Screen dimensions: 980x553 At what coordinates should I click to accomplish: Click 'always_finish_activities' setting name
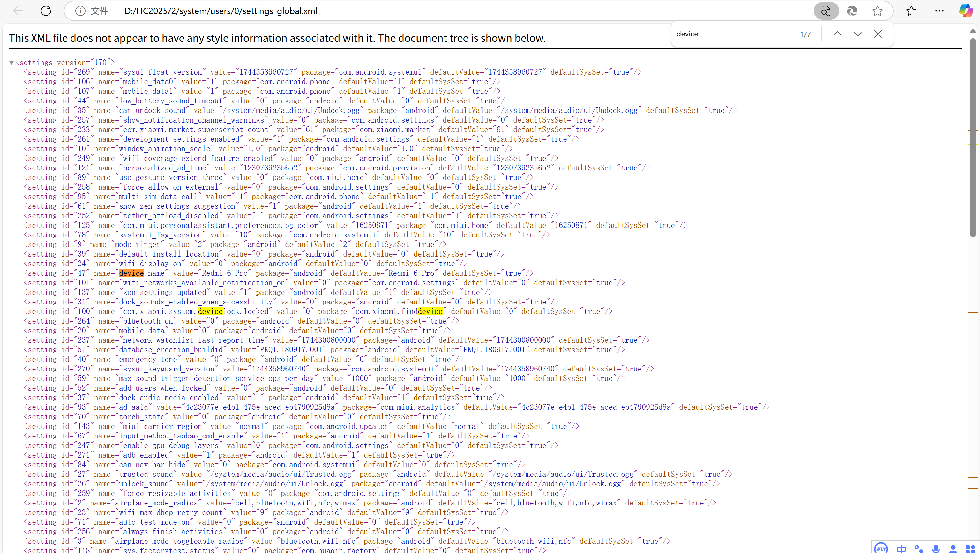(173, 532)
